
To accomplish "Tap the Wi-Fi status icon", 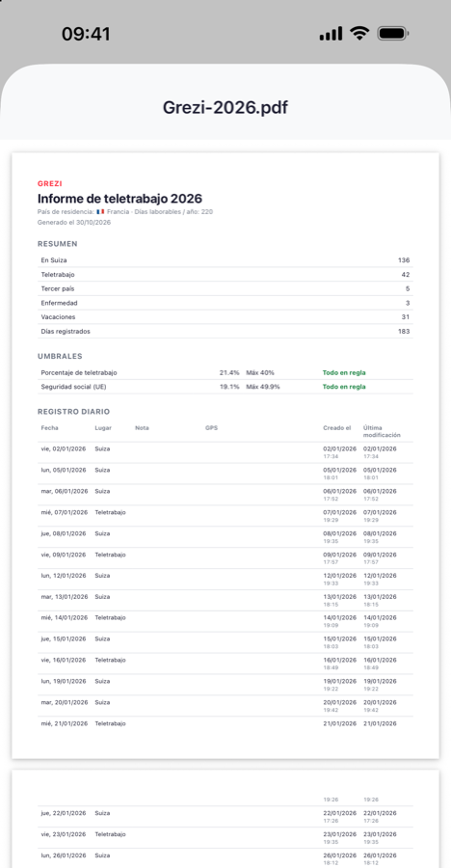I will (x=359, y=34).
